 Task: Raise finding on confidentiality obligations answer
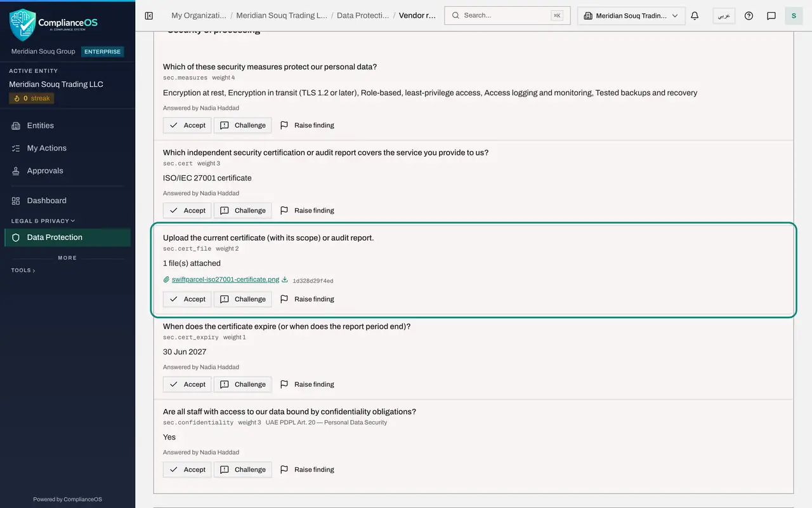pos(307,470)
